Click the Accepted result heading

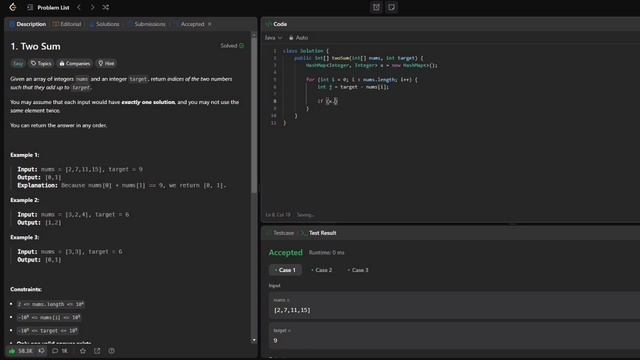coord(286,253)
